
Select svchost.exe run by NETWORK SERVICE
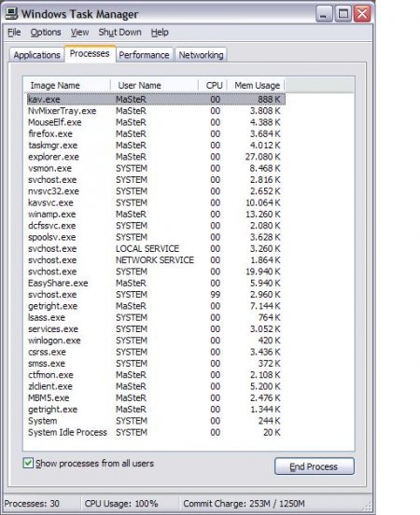(x=156, y=260)
